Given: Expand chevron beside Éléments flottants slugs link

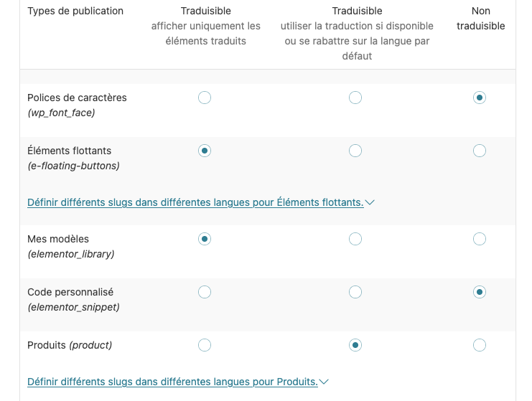Looking at the screenshot, I should (x=370, y=203).
